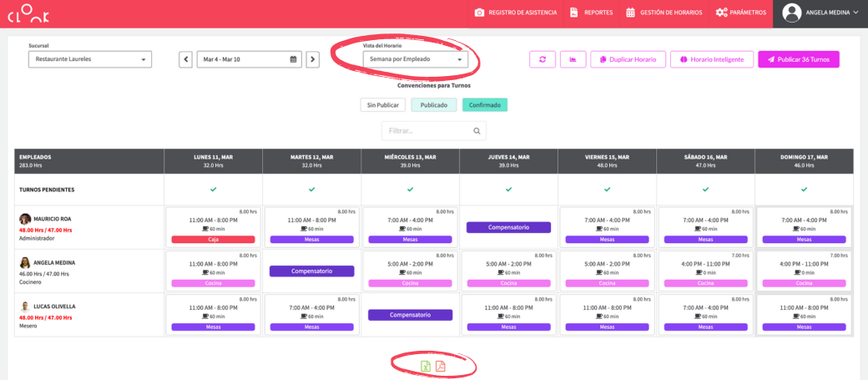This screenshot has width=868, height=380.
Task: Open the Reportes menu
Action: point(591,13)
